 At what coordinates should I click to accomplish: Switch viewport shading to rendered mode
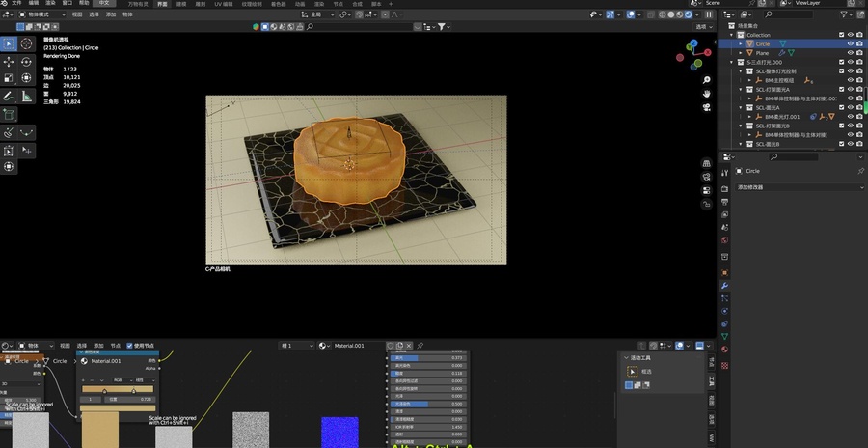click(x=688, y=14)
